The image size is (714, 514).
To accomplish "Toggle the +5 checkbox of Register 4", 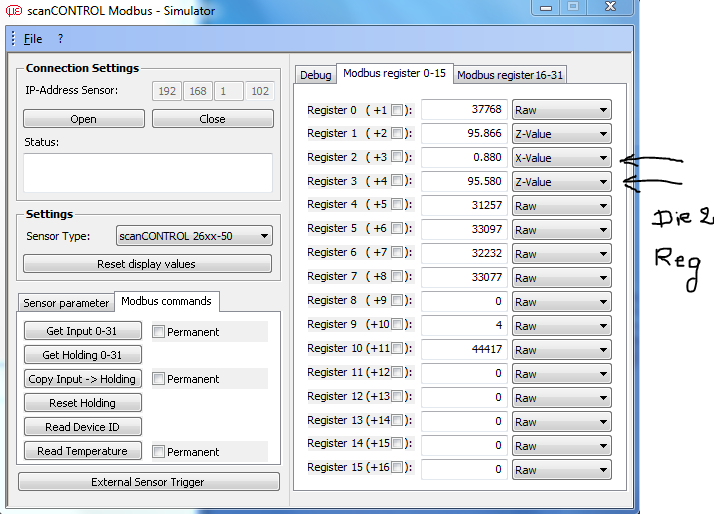I will [x=397, y=204].
